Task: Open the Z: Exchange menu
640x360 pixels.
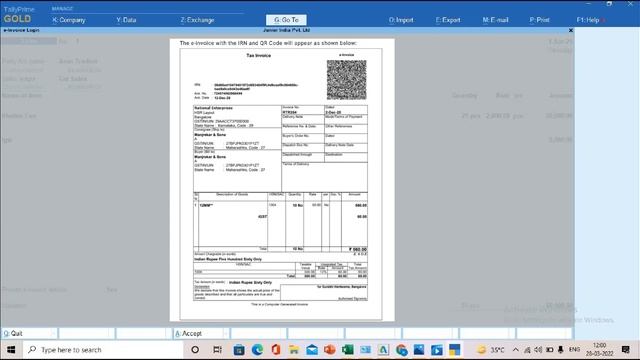Action: tap(197, 20)
